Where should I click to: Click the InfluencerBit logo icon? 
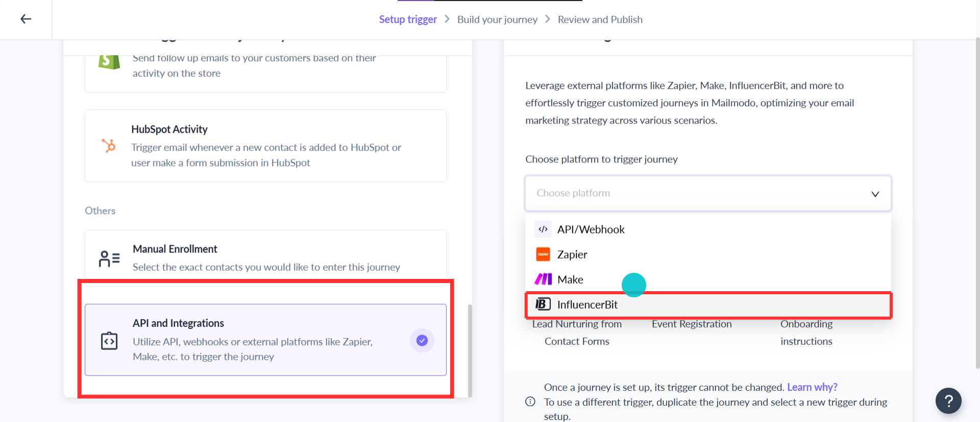click(543, 304)
